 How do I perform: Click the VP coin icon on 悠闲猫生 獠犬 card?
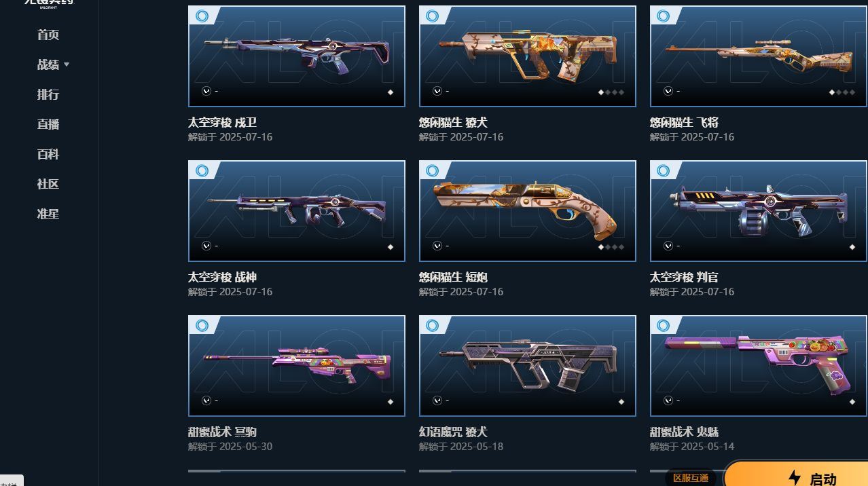[437, 91]
